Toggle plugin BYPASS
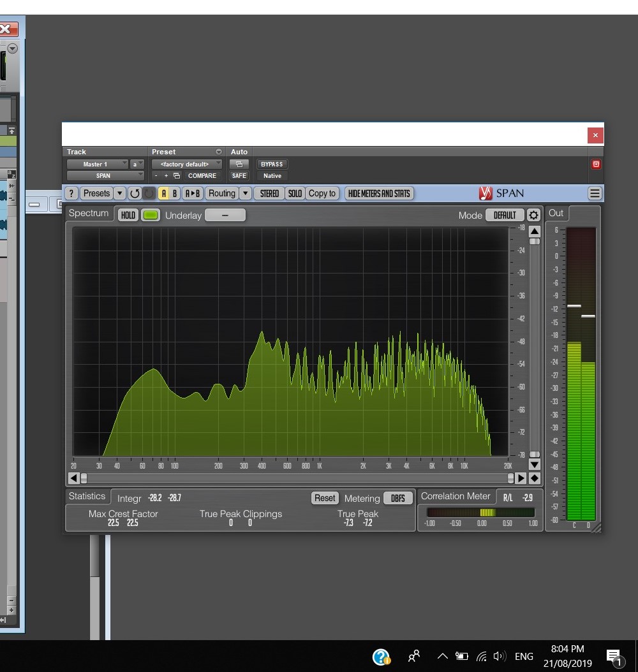Image resolution: width=638 pixels, height=672 pixels. (272, 164)
